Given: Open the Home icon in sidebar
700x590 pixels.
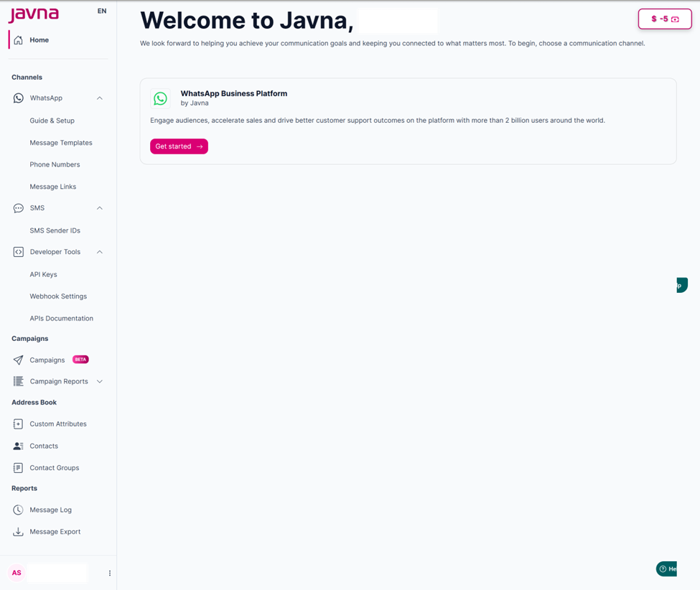Looking at the screenshot, I should point(18,40).
